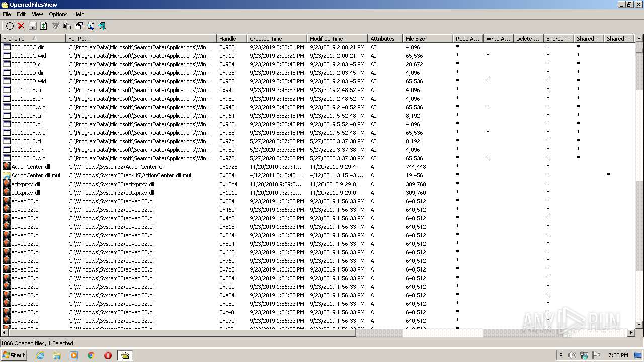
Task: Sort by Created Time column header
Action: [x=277, y=38]
